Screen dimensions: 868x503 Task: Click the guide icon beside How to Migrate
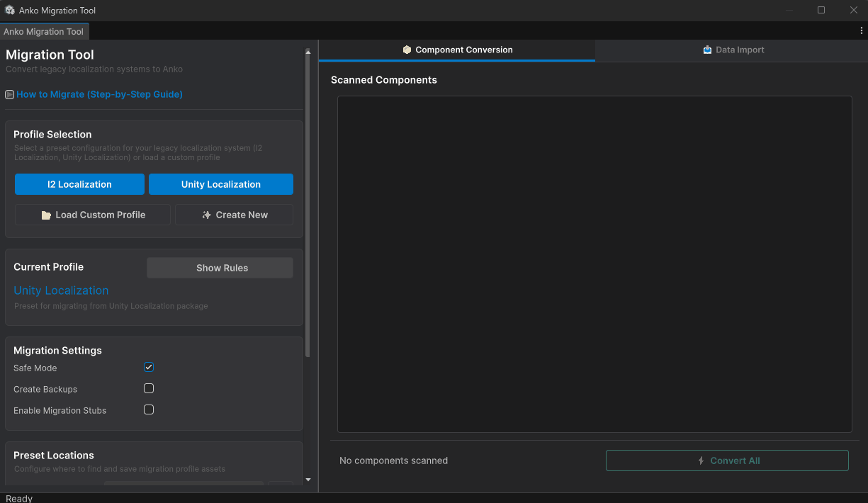(x=9, y=94)
